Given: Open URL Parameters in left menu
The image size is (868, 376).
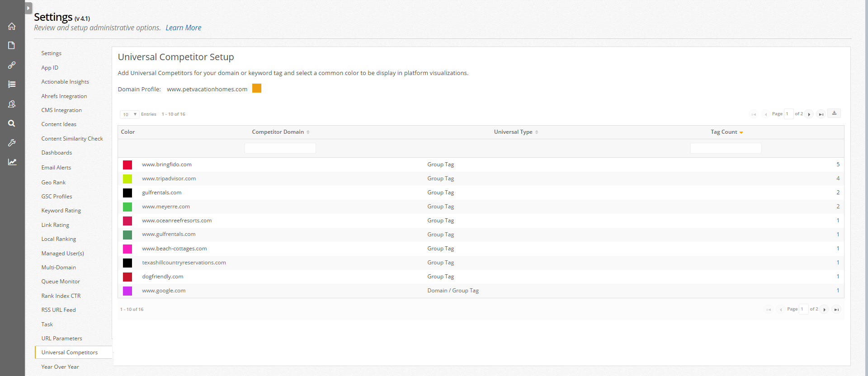Looking at the screenshot, I should click(x=62, y=338).
